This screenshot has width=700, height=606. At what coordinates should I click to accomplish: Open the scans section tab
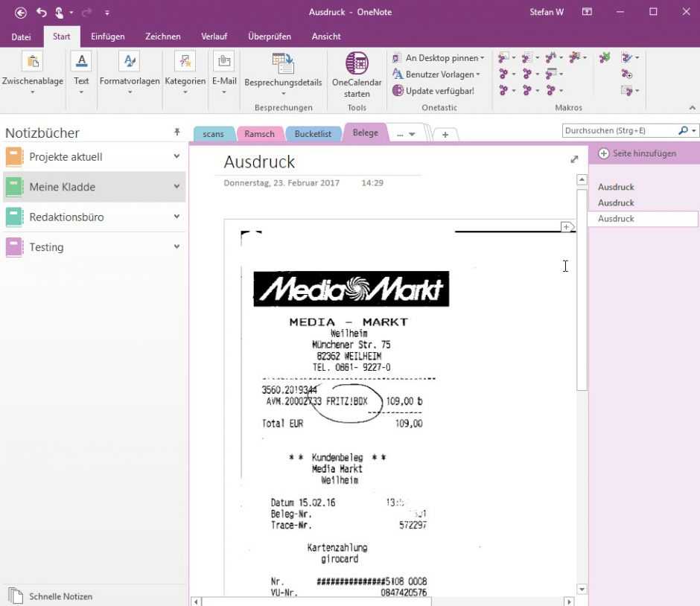pos(214,134)
